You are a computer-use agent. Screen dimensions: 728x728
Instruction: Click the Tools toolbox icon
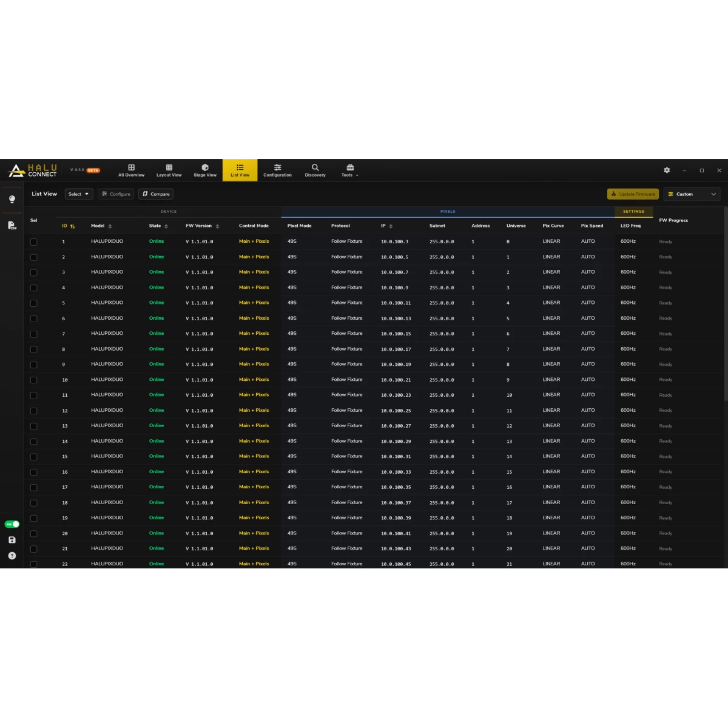(x=350, y=167)
